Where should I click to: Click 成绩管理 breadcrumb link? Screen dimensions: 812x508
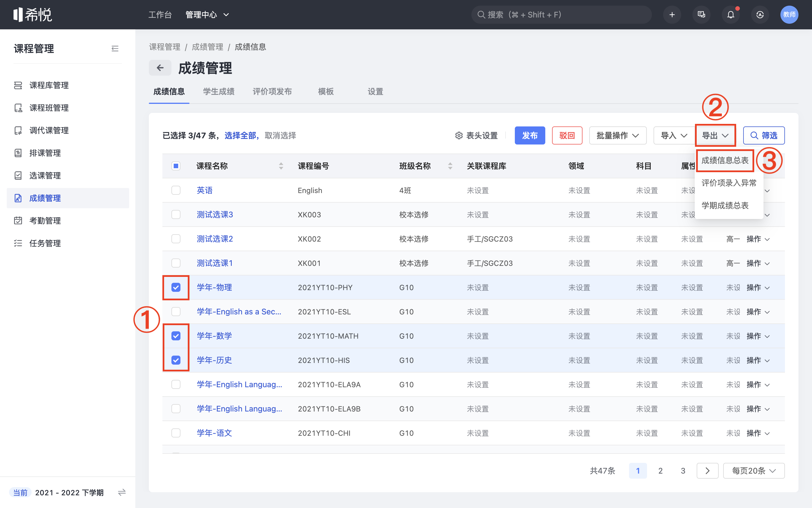(207, 47)
